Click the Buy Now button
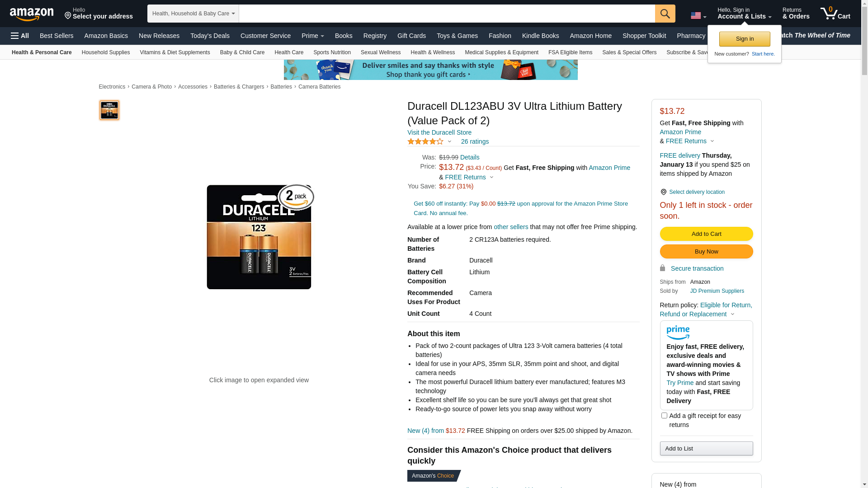 (x=706, y=251)
